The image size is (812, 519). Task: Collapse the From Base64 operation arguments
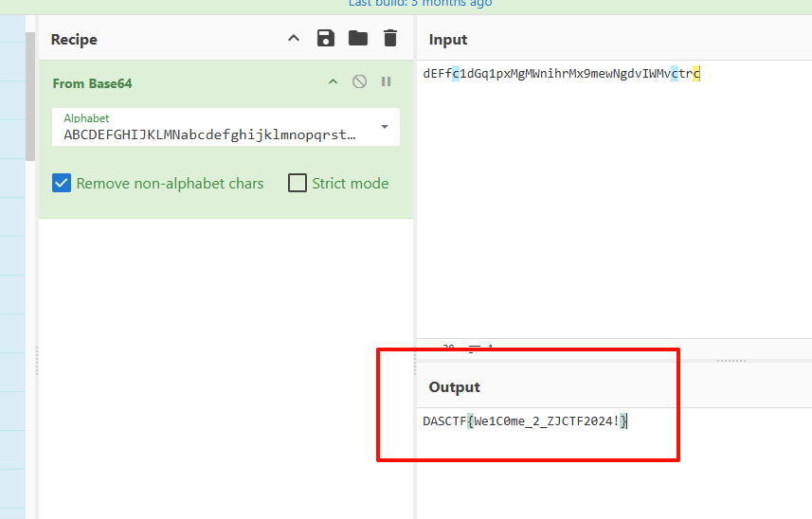click(333, 82)
